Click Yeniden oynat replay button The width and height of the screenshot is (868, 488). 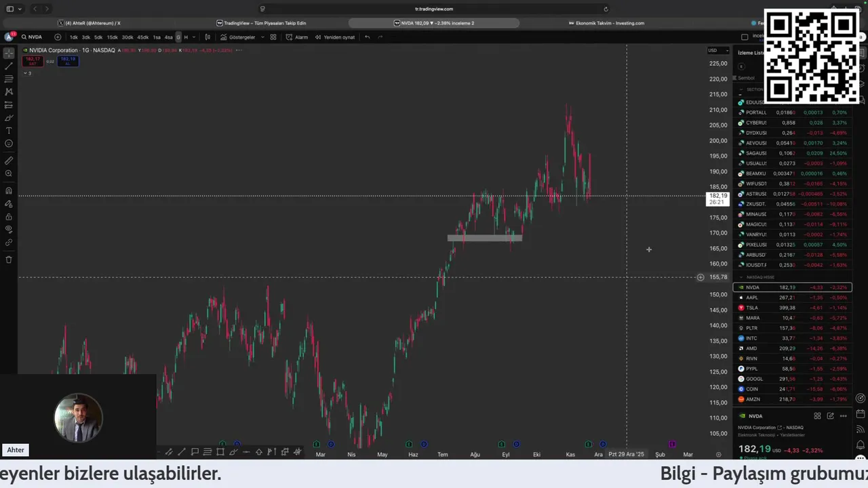click(335, 37)
